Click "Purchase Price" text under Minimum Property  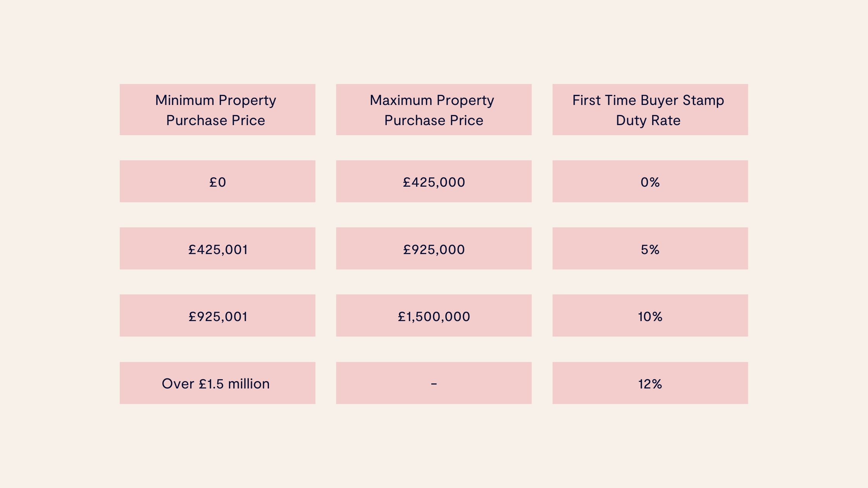point(215,120)
